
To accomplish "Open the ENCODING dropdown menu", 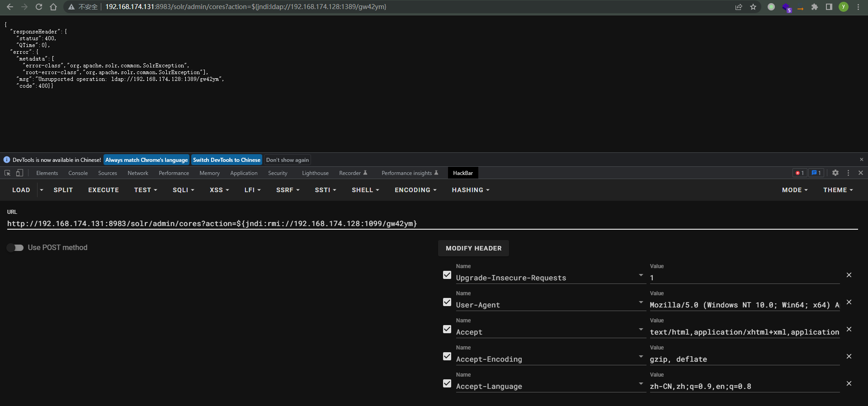I will coord(415,190).
